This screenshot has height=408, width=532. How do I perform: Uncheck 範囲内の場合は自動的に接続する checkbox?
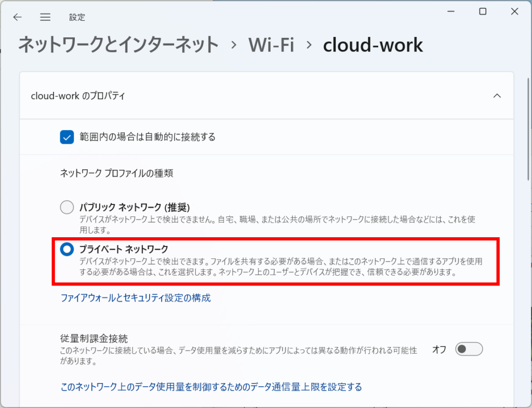pos(66,137)
